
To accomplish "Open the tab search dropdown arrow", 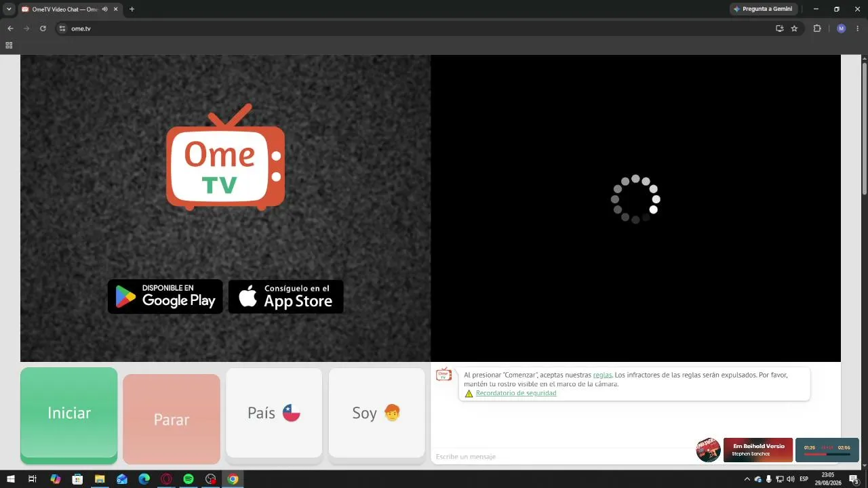I will 9,9.
